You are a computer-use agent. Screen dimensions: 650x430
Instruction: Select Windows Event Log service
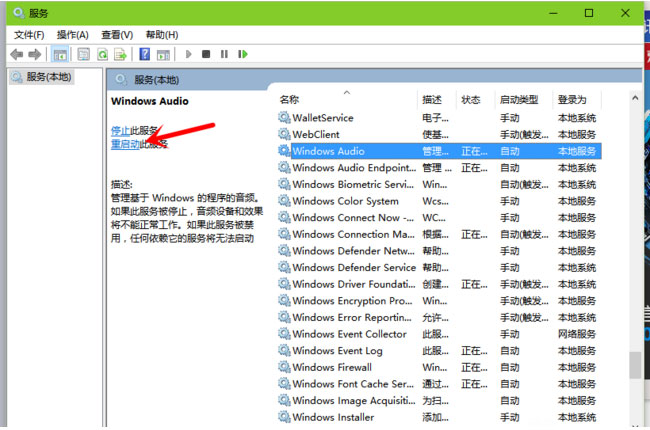(x=439, y=351)
